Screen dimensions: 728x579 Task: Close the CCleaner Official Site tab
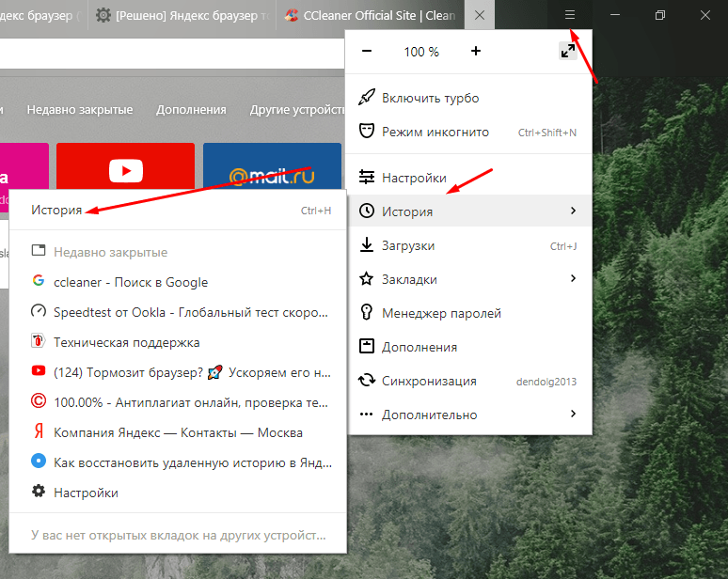tap(480, 15)
